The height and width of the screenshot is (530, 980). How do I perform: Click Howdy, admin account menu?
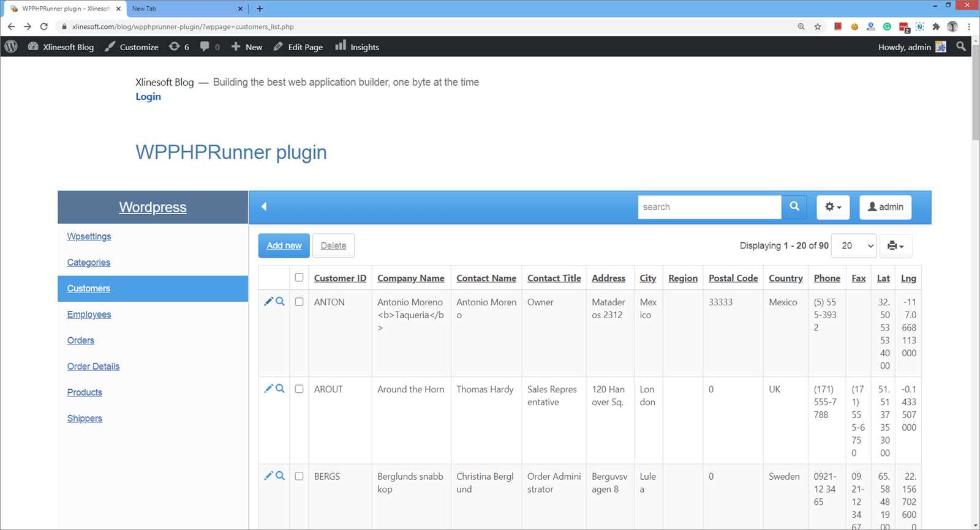point(912,47)
